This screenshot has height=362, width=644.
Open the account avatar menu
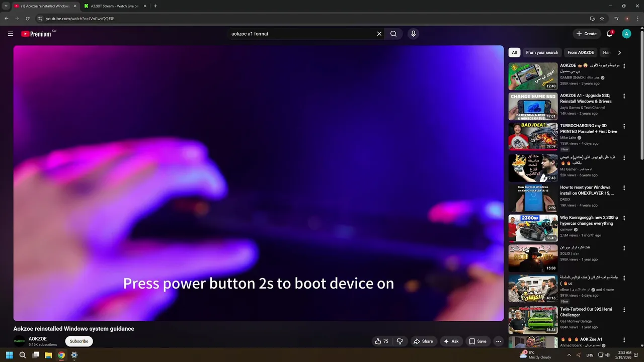pyautogui.click(x=626, y=34)
